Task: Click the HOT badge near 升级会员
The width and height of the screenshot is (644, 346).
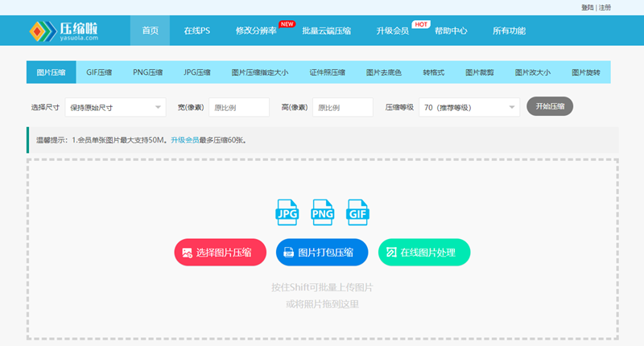Action: [420, 24]
